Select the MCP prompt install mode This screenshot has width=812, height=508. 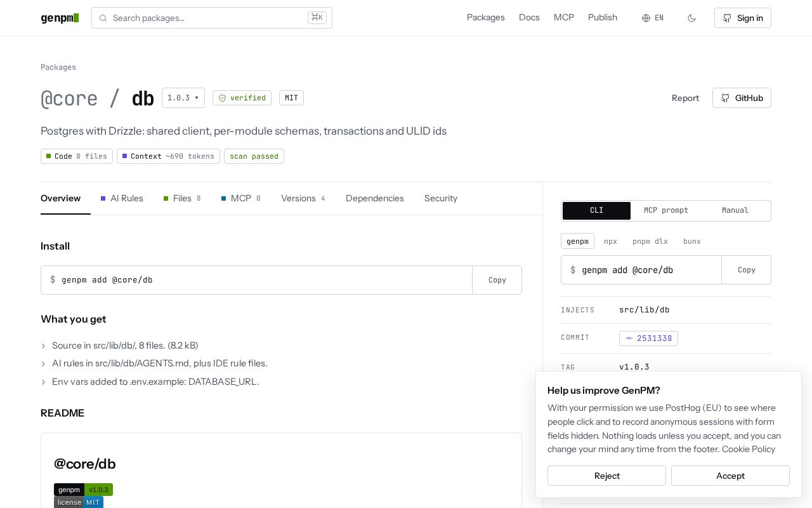tap(666, 211)
